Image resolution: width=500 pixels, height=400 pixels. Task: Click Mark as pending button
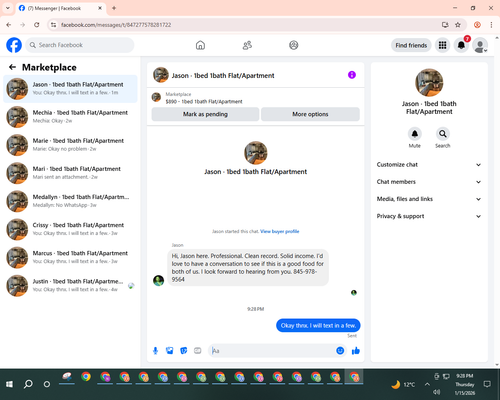(205, 114)
